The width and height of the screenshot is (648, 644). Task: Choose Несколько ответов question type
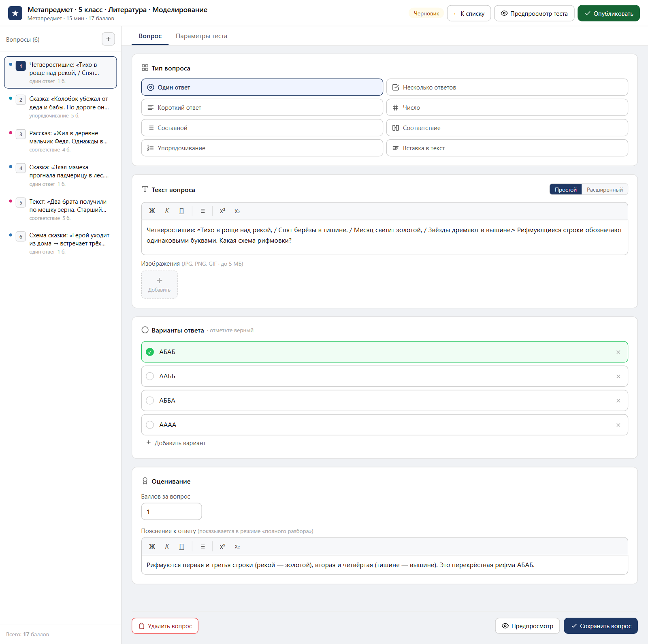pyautogui.click(x=507, y=87)
